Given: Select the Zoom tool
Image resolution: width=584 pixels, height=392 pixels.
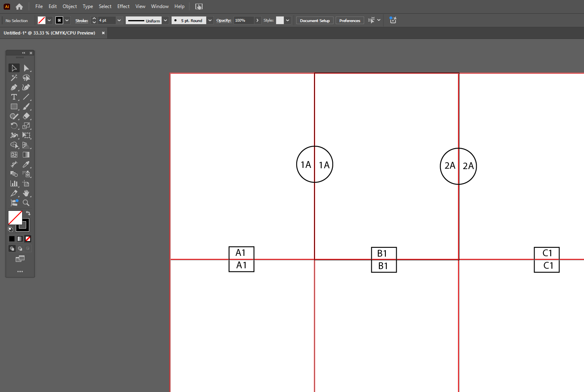Looking at the screenshot, I should pos(26,203).
